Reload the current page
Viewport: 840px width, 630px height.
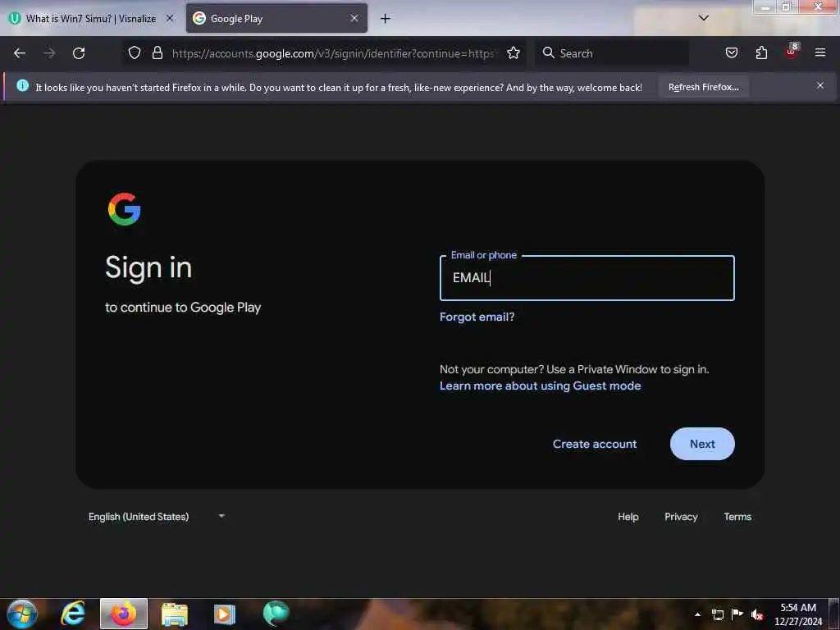(x=79, y=53)
